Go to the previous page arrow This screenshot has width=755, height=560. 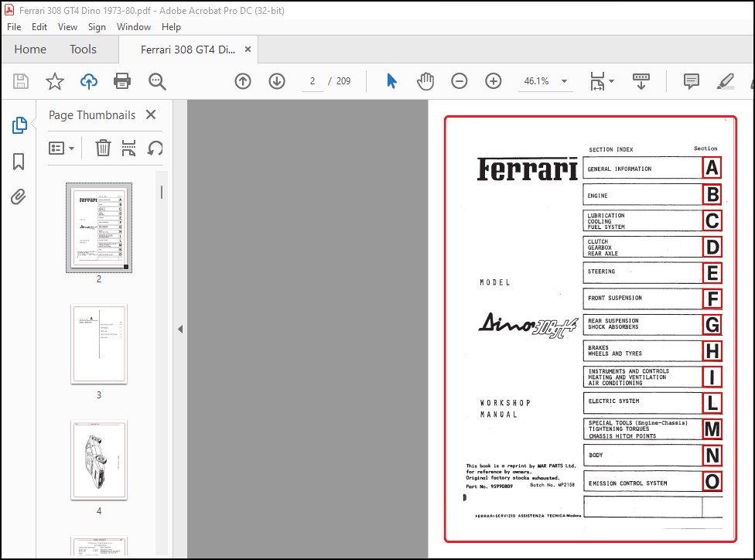243,81
